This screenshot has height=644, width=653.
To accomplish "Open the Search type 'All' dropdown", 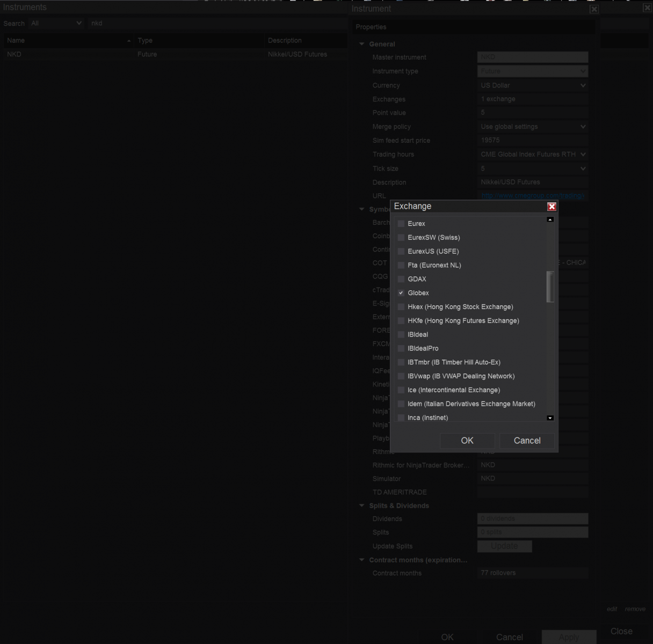I will tap(56, 23).
